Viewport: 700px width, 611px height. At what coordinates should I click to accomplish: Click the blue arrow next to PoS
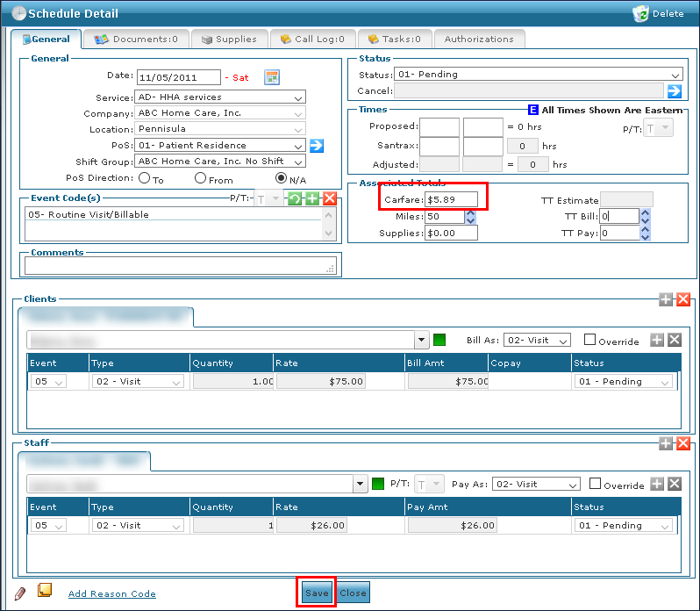click(317, 146)
